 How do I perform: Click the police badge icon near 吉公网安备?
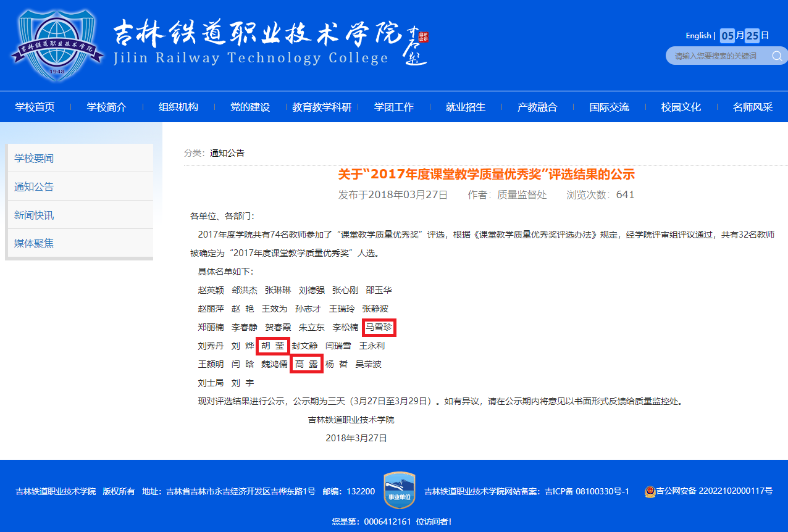tap(650, 491)
